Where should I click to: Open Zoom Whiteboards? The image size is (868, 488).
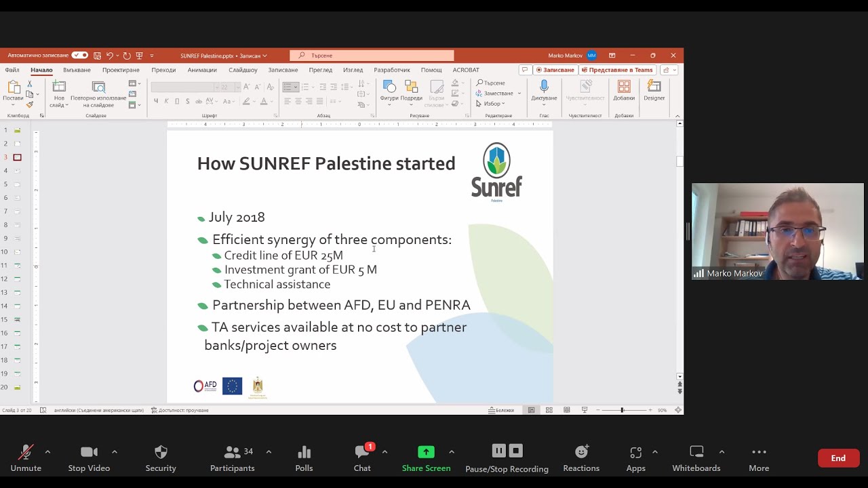click(x=696, y=459)
